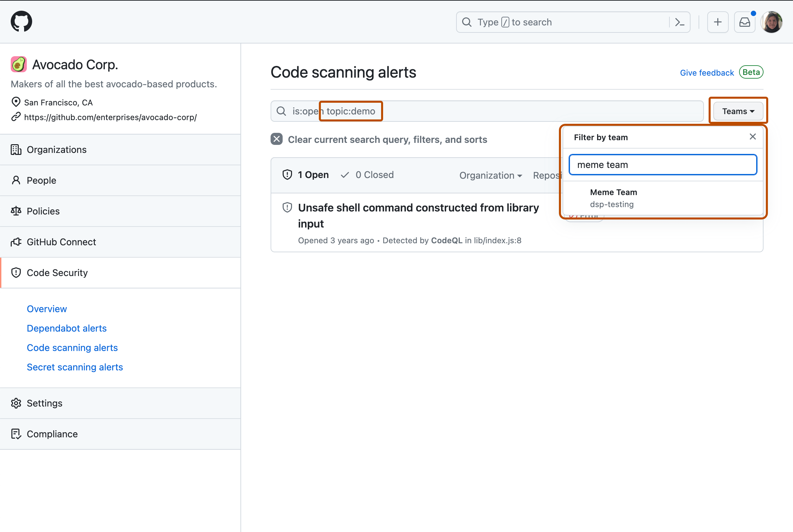
Task: Open Secret scanning alerts link
Action: 75,367
